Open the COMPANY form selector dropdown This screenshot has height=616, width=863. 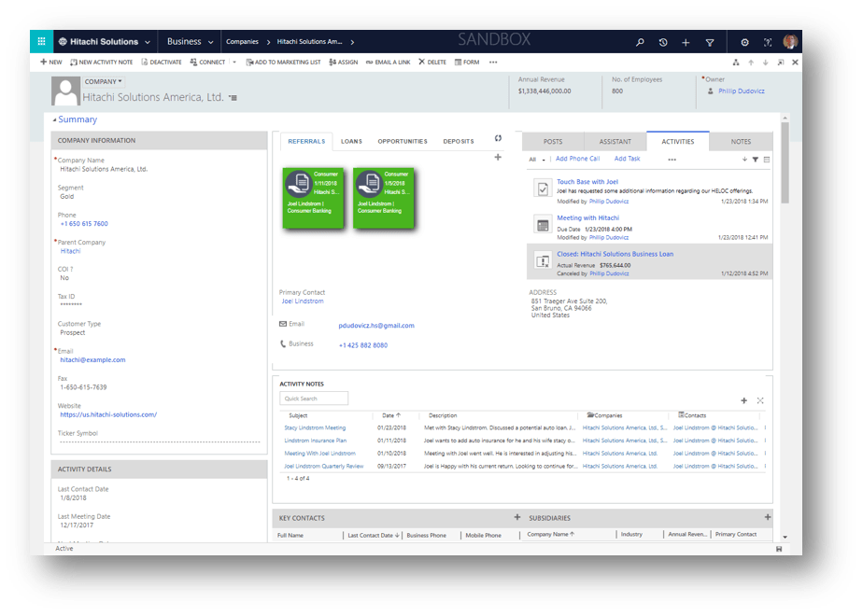[104, 81]
